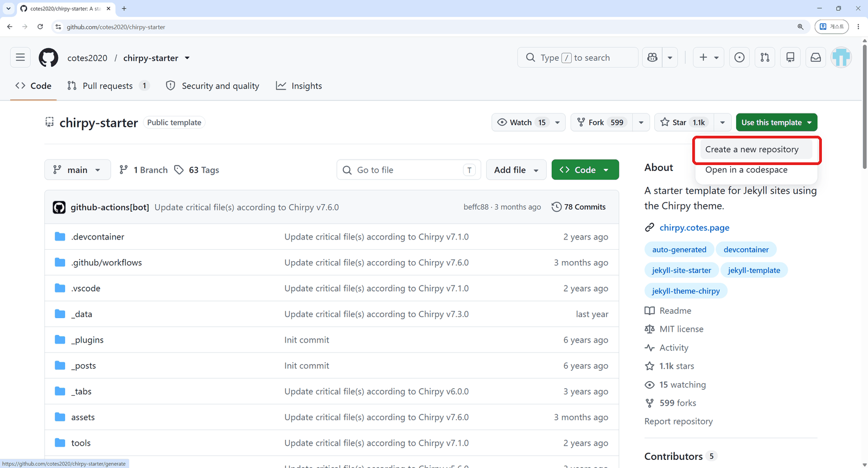Open the _tabs folder
This screenshot has height=468, width=868.
tap(81, 391)
